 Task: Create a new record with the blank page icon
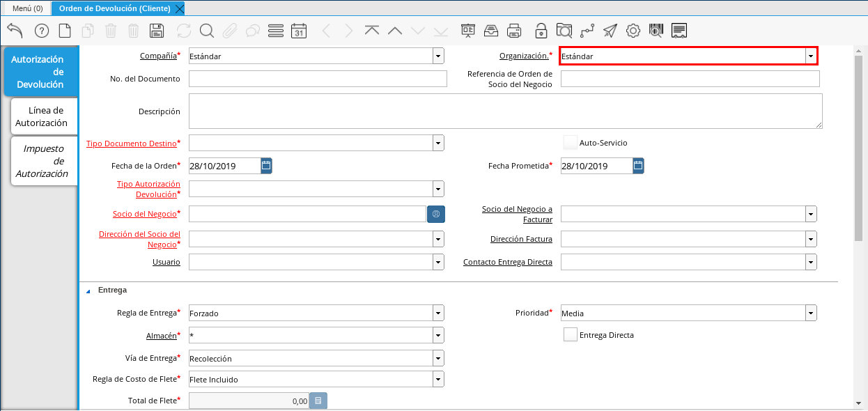(x=65, y=31)
